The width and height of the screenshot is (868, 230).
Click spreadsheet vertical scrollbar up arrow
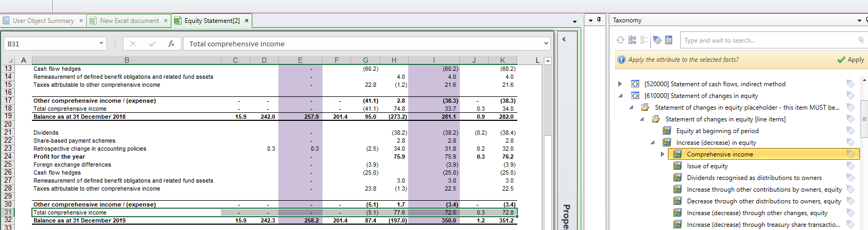click(548, 61)
